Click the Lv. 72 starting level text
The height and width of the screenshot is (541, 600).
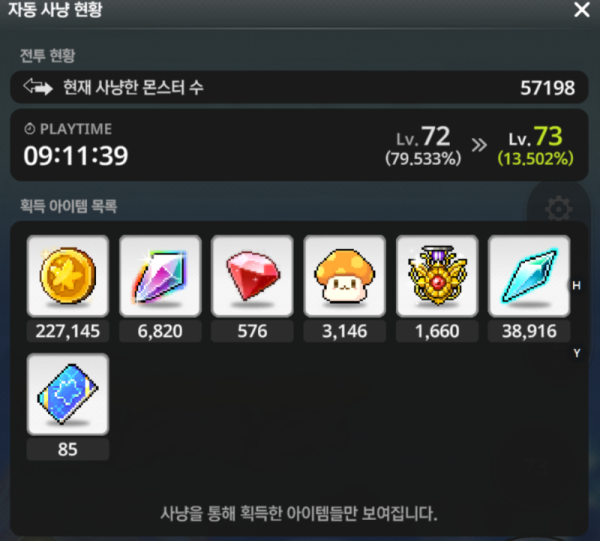tap(423, 137)
